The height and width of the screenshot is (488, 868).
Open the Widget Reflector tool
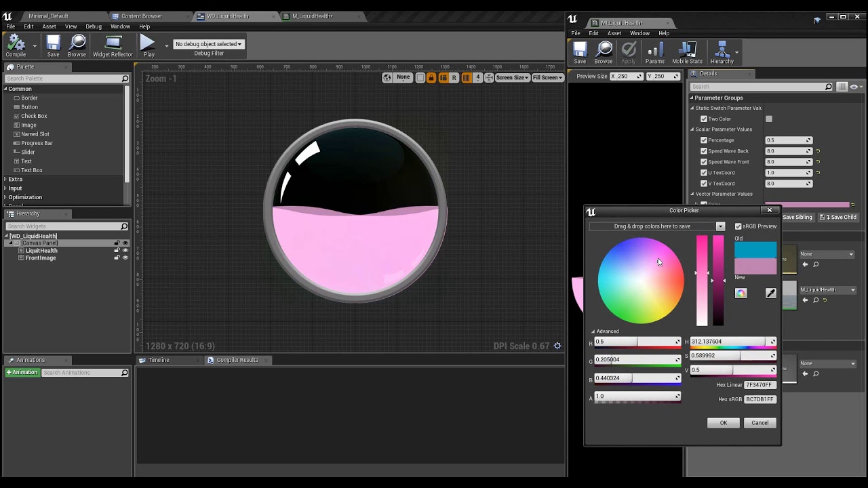coord(113,46)
